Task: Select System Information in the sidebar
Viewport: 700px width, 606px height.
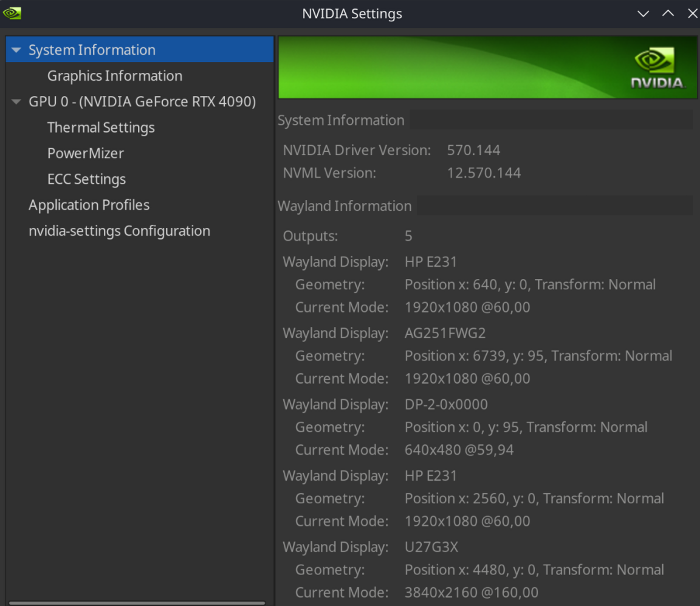Action: point(92,50)
